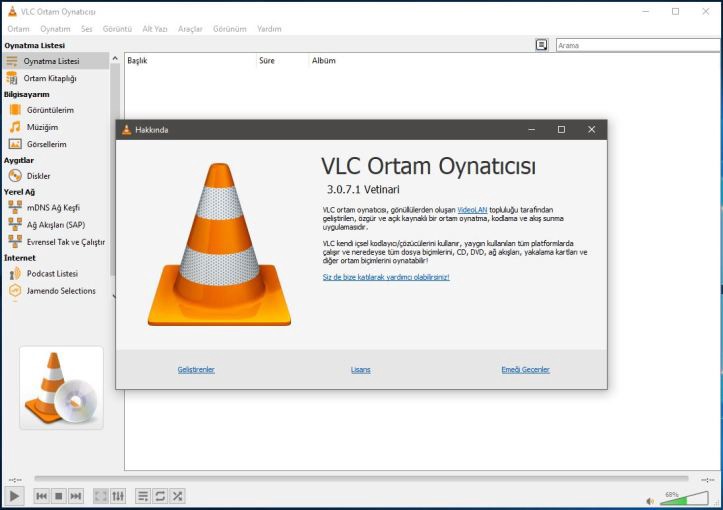The height and width of the screenshot is (510, 723).
Task: Click the stop playback button
Action: coord(59,496)
